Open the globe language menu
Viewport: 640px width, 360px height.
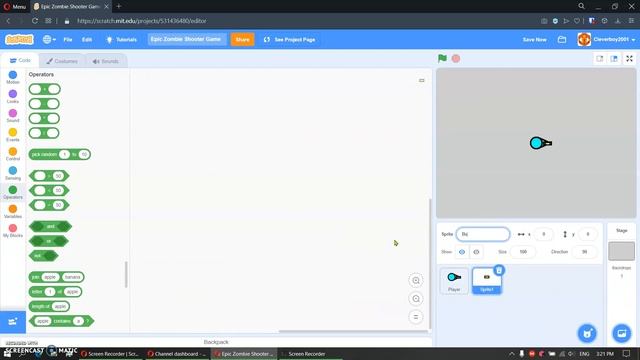pos(49,40)
